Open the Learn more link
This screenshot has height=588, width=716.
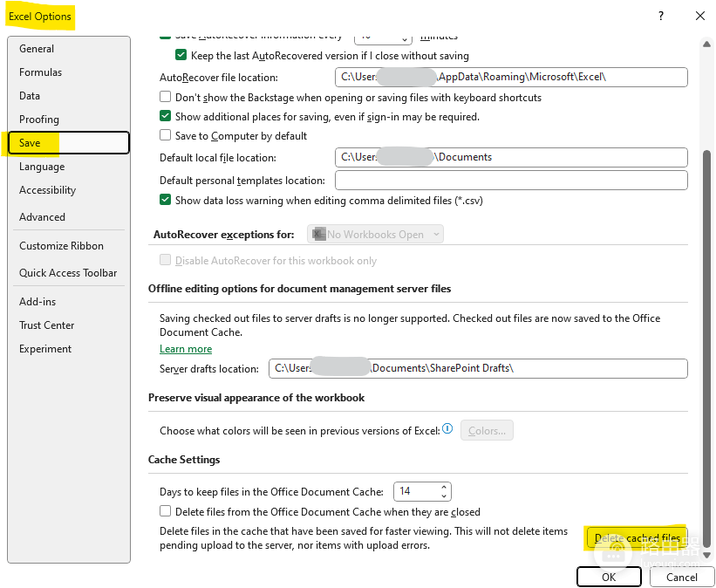point(186,349)
